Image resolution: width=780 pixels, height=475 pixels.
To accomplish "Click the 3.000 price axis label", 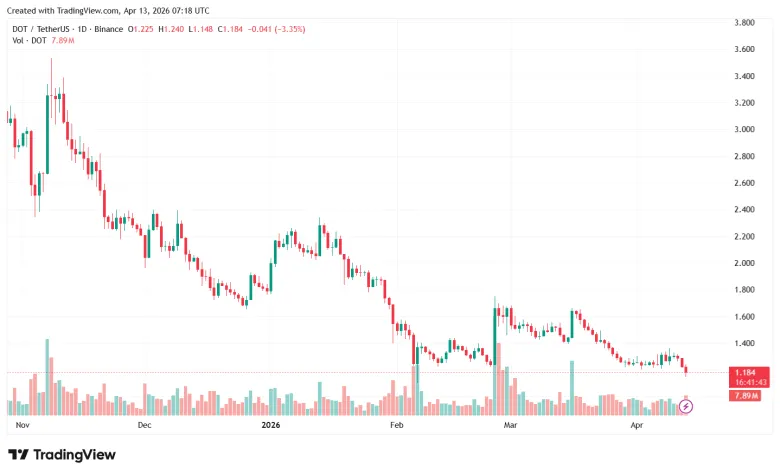I will [x=744, y=129].
